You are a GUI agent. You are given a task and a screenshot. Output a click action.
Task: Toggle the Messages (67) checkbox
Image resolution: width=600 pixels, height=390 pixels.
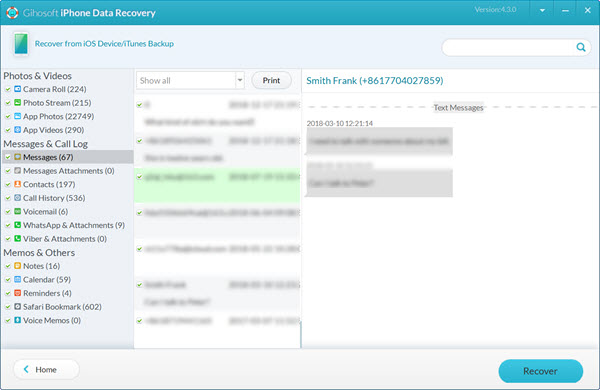(8, 157)
